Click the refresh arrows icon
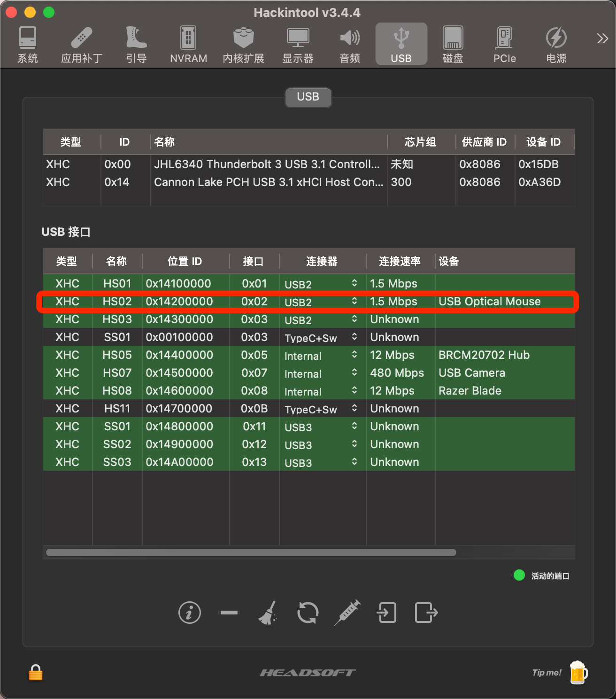 pyautogui.click(x=308, y=613)
